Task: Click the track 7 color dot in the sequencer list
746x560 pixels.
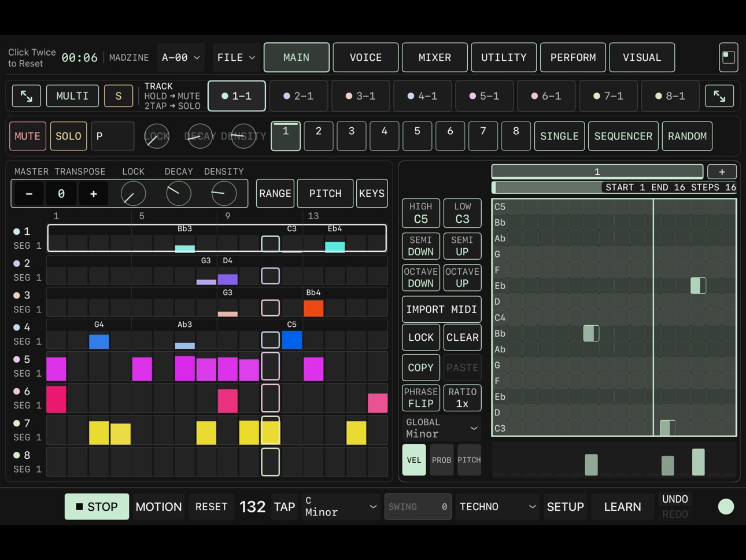Action: pos(17,423)
